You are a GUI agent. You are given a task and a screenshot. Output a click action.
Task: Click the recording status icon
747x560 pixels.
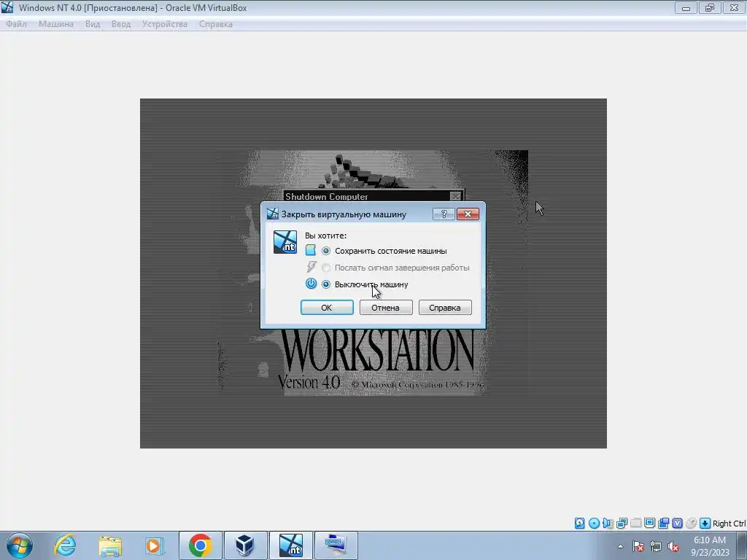tap(663, 524)
